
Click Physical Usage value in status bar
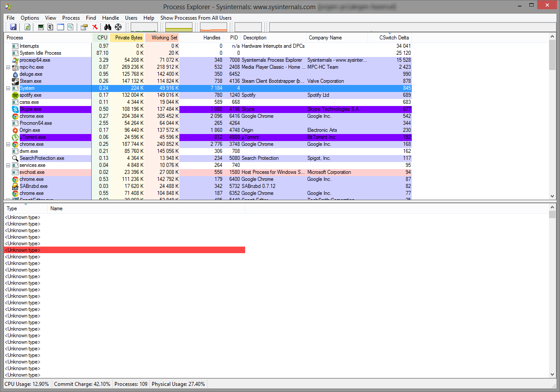(178, 384)
